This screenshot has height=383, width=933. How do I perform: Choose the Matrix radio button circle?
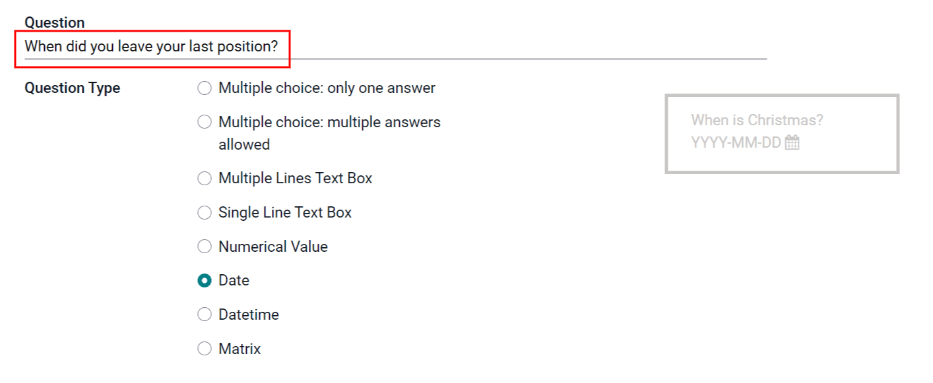tap(204, 349)
